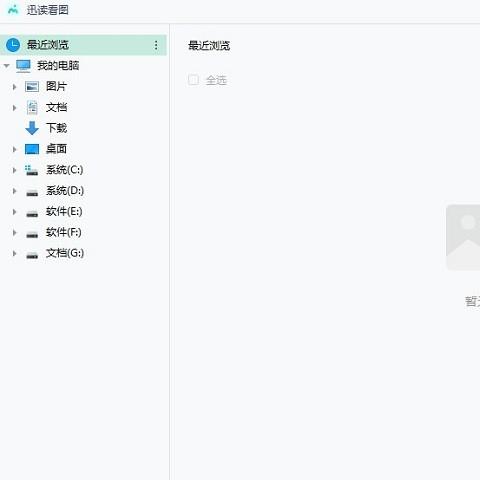Collapse the 我的电脑 tree node
Screen dimensions: 480x480
(x=6, y=66)
